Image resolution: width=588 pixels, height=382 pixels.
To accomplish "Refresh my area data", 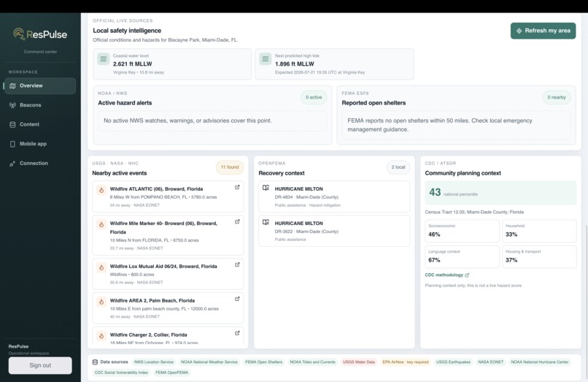I will 543,31.
